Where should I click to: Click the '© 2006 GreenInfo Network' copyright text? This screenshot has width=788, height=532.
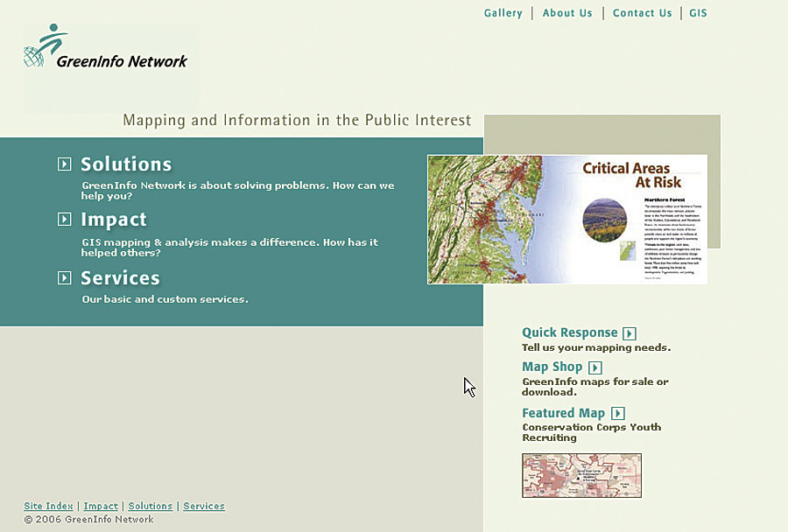(88, 520)
